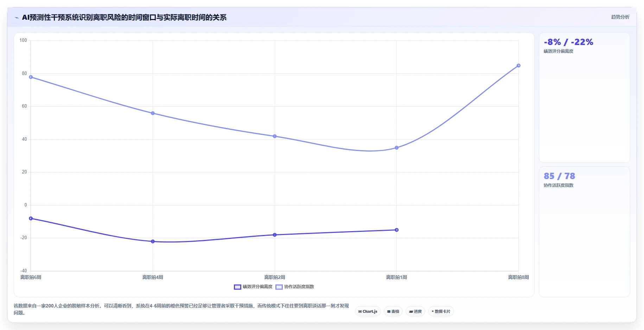Click the -8% / -22% stat value
Screen dimensions: 644x330
[568, 42]
